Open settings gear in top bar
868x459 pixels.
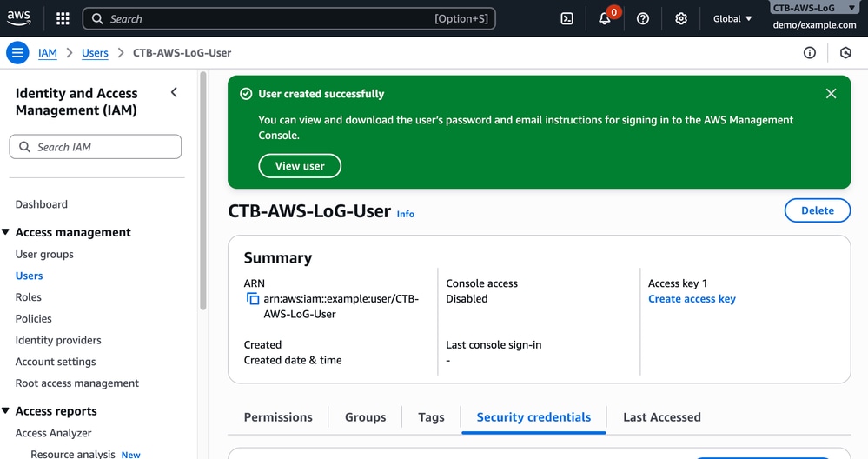point(681,19)
